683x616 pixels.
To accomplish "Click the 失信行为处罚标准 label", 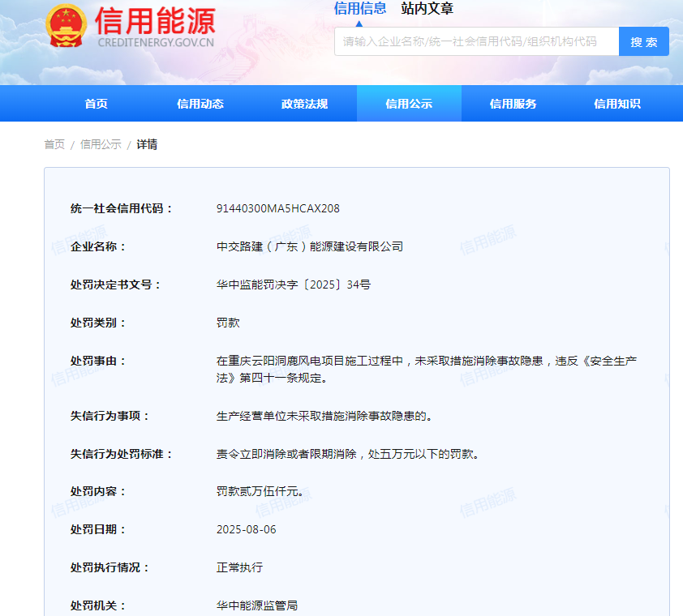I will click(122, 454).
